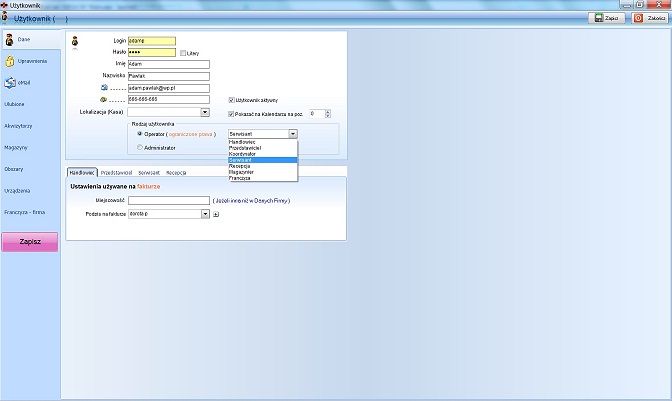672x401 pixels.
Task: Click the orange 'fakturze' heading word
Action: coord(149,186)
